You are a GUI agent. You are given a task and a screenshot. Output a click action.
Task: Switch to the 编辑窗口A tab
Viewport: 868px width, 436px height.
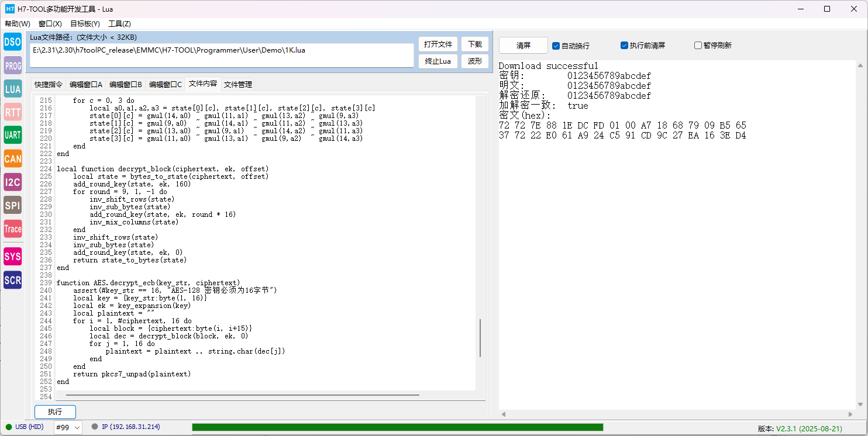coord(85,84)
